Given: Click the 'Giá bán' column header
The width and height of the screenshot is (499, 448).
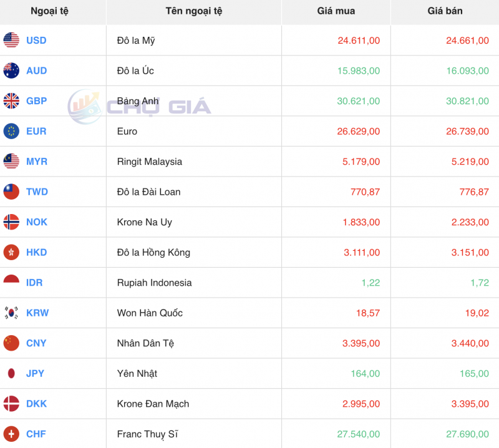Looking at the screenshot, I should click(x=445, y=11).
